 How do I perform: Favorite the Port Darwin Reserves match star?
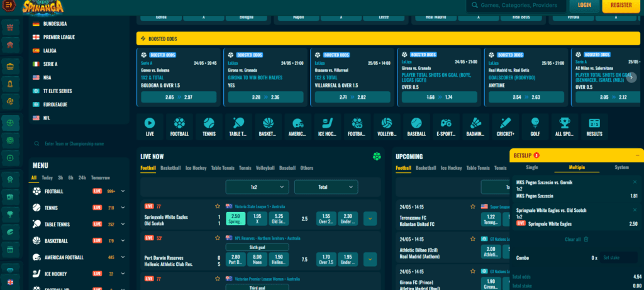tap(218, 238)
